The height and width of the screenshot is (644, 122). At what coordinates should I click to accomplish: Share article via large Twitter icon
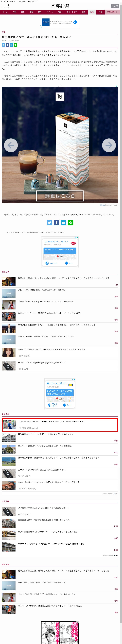[x=50, y=223]
